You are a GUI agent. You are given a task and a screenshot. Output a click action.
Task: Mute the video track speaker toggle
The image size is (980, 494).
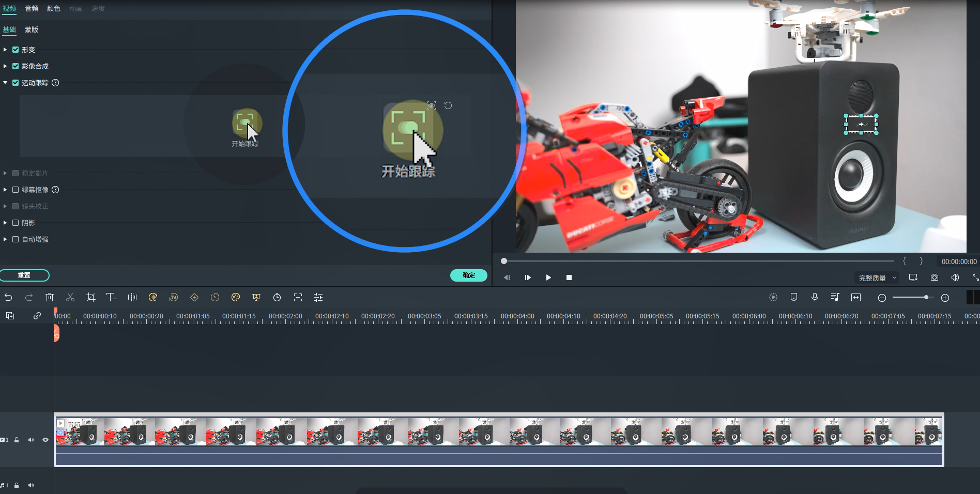[31, 440]
